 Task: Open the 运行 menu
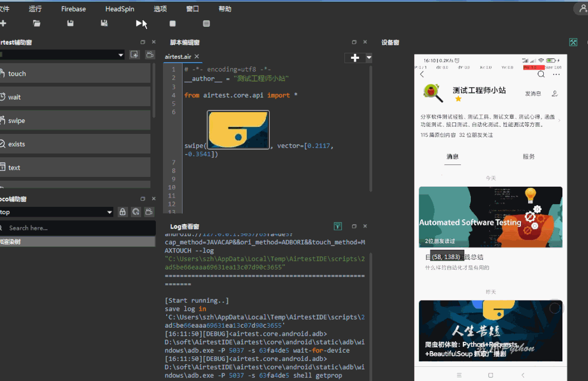(x=35, y=9)
